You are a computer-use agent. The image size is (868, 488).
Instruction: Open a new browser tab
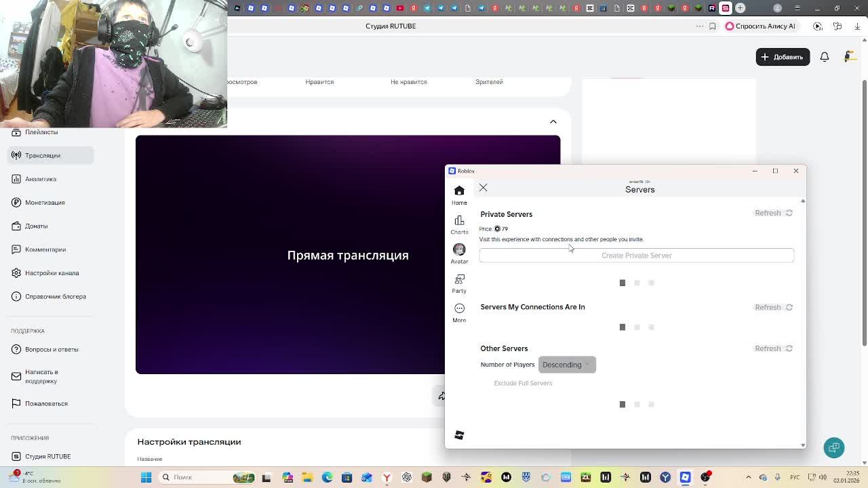[741, 8]
